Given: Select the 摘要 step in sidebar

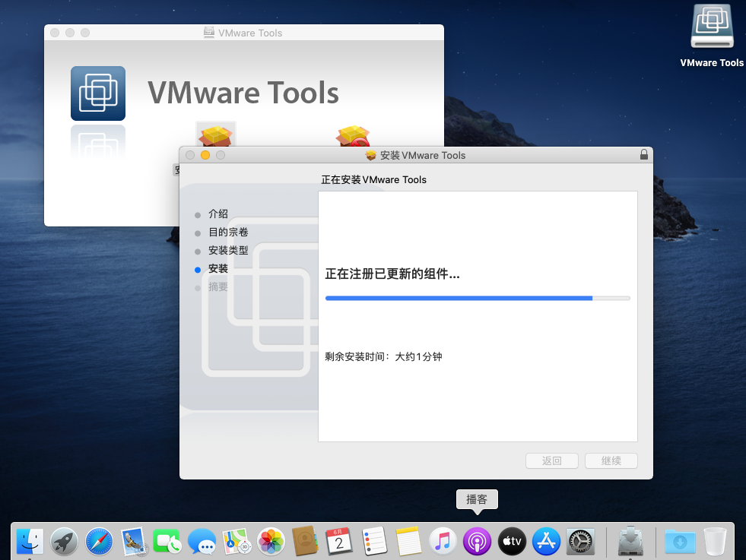Looking at the screenshot, I should coord(218,286).
